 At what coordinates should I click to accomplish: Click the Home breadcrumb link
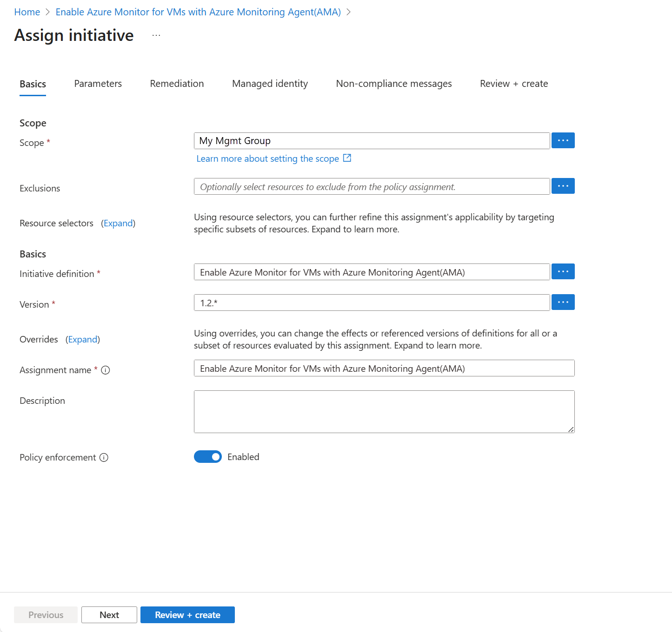point(27,12)
